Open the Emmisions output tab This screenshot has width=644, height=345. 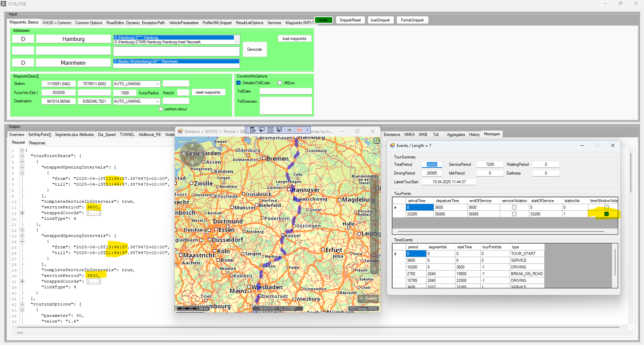click(392, 135)
